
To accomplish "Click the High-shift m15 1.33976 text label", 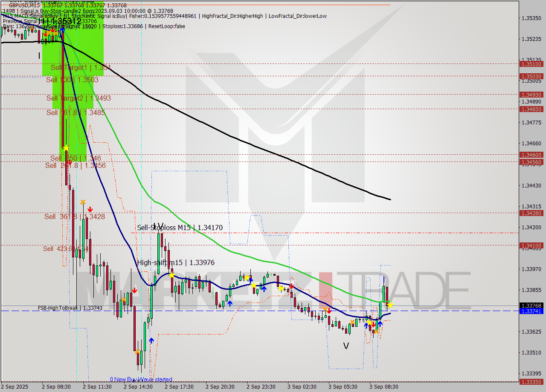I will tap(176, 262).
